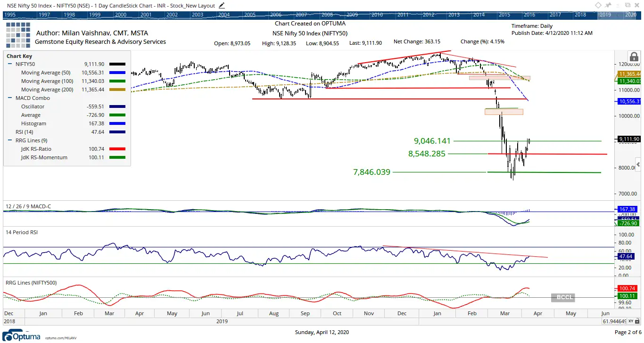Click the XY coordinate icon at bottom right
The image size is (644, 343).
[632, 321]
